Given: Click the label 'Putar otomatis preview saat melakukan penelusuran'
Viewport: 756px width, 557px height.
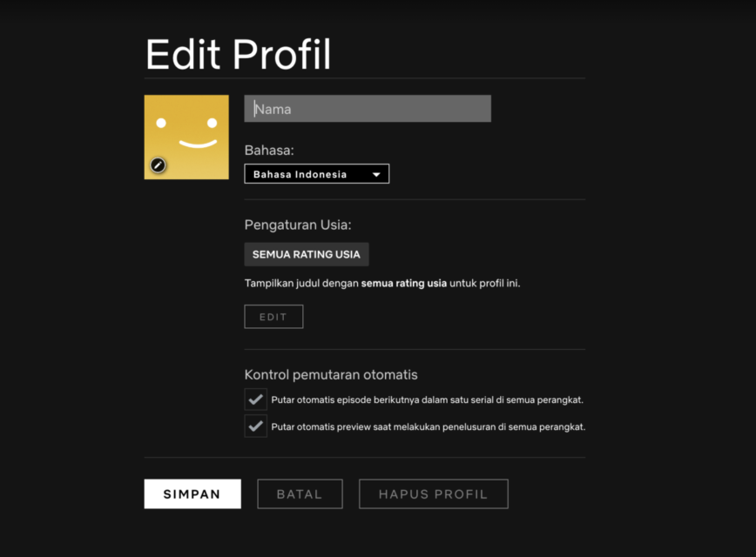Looking at the screenshot, I should point(383,427).
